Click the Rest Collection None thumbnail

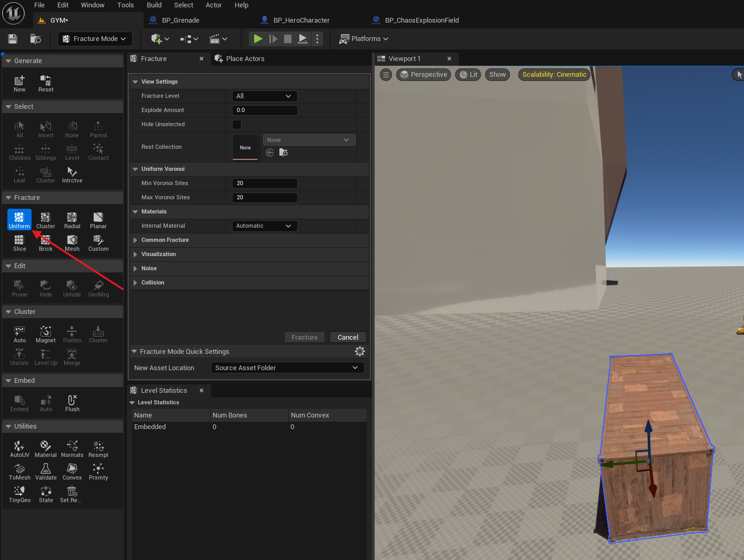click(245, 147)
